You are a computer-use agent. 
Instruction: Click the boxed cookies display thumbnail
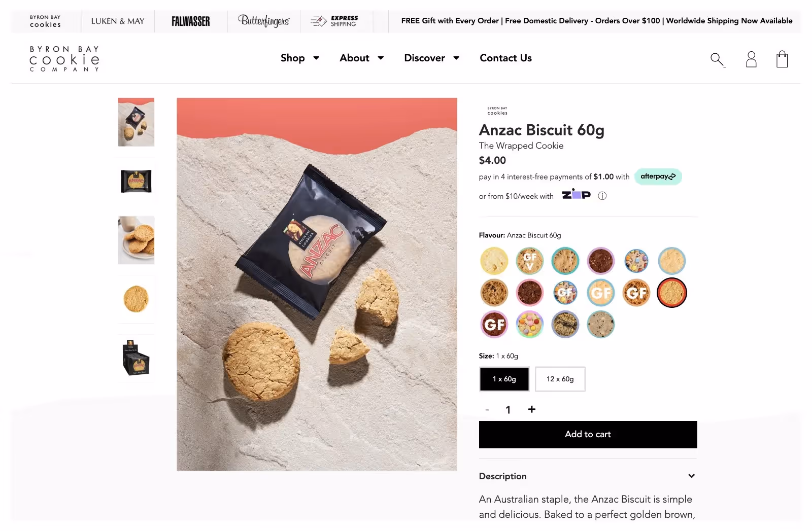tap(136, 358)
